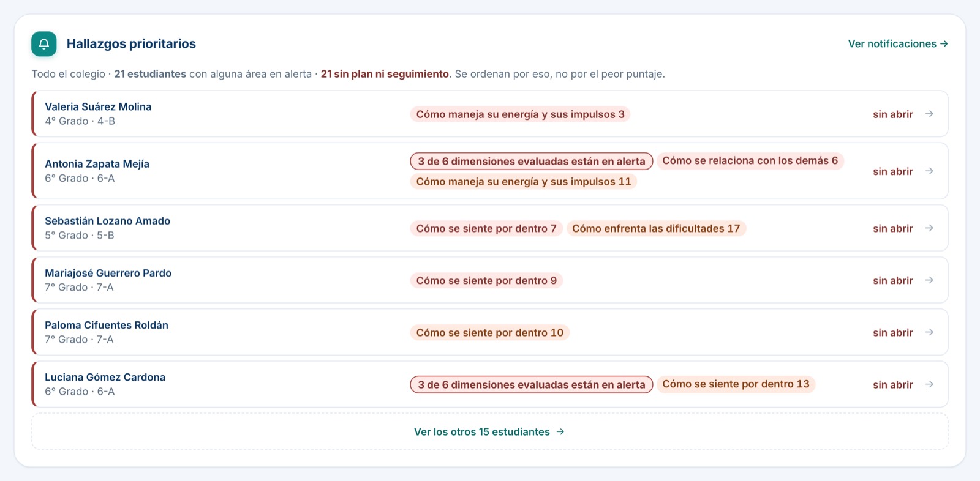Click the Hallazgos prioritarios heading
This screenshot has width=980, height=481.
(131, 44)
